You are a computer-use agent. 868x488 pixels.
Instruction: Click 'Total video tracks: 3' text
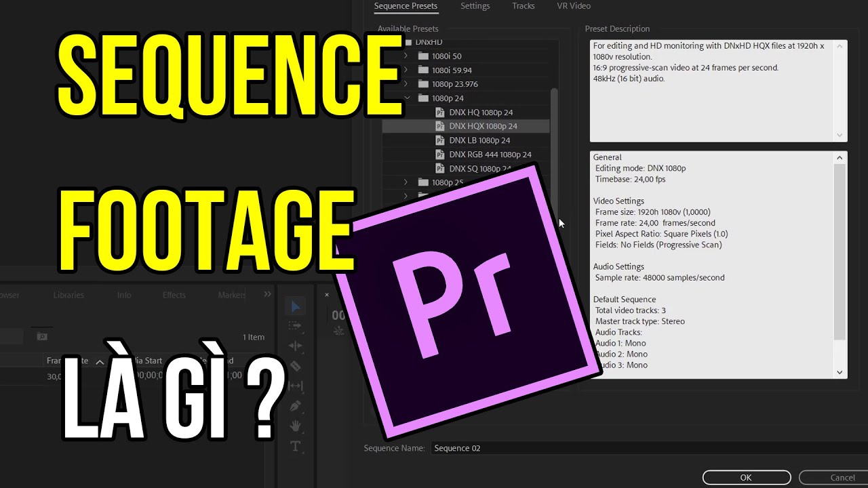click(631, 310)
